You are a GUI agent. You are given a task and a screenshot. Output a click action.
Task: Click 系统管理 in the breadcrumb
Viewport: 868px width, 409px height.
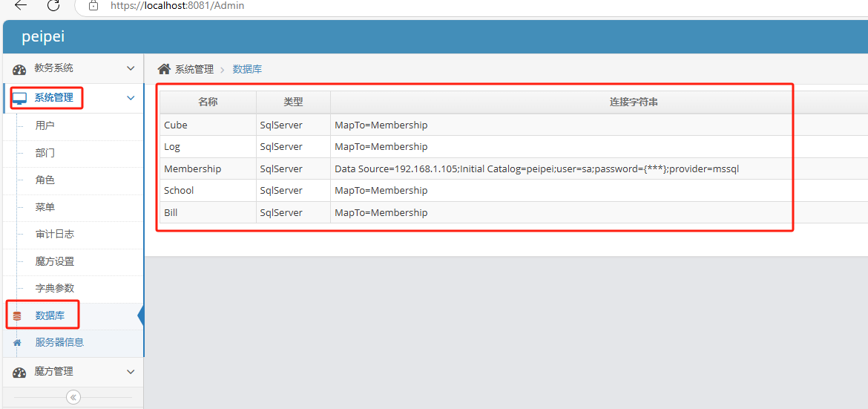[x=194, y=69]
